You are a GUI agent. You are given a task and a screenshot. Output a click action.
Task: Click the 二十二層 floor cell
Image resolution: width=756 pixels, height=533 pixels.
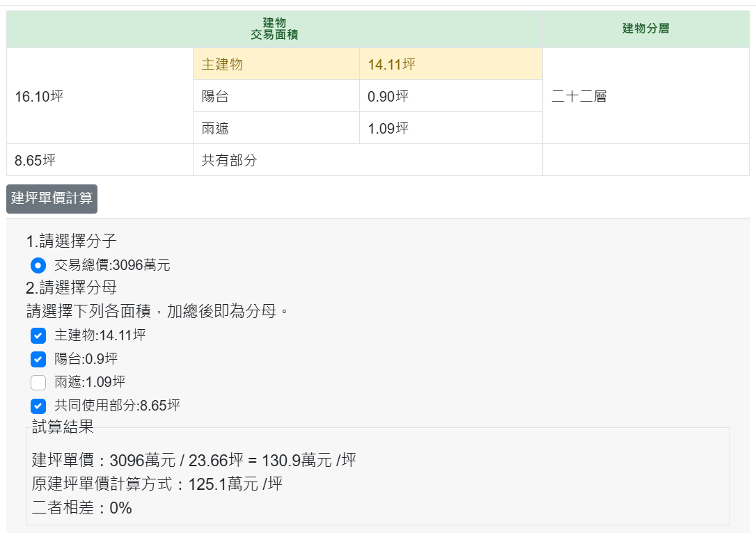click(x=578, y=97)
